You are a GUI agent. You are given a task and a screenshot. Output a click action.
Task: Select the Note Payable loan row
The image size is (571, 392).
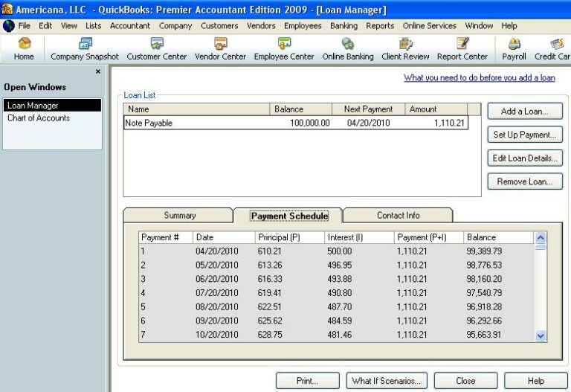296,123
